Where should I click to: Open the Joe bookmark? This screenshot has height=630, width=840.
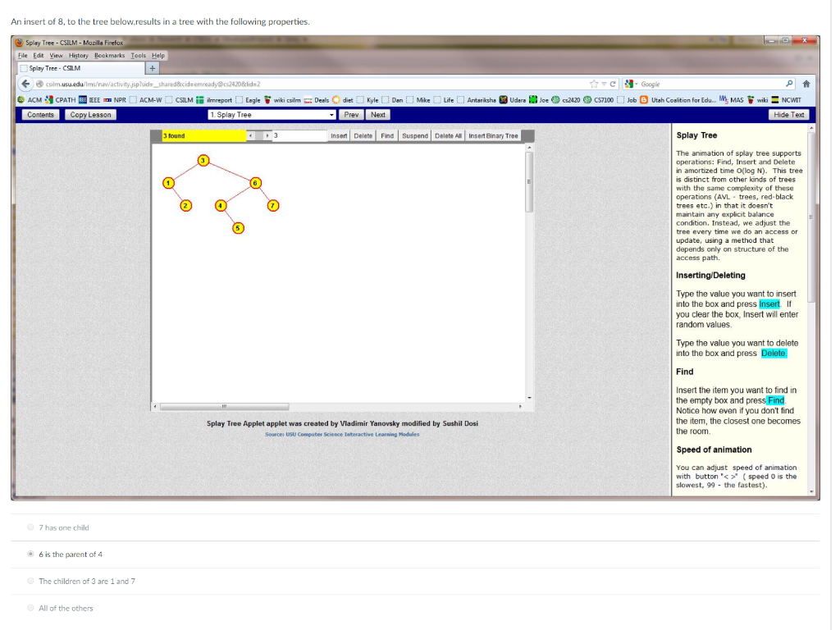click(x=538, y=99)
